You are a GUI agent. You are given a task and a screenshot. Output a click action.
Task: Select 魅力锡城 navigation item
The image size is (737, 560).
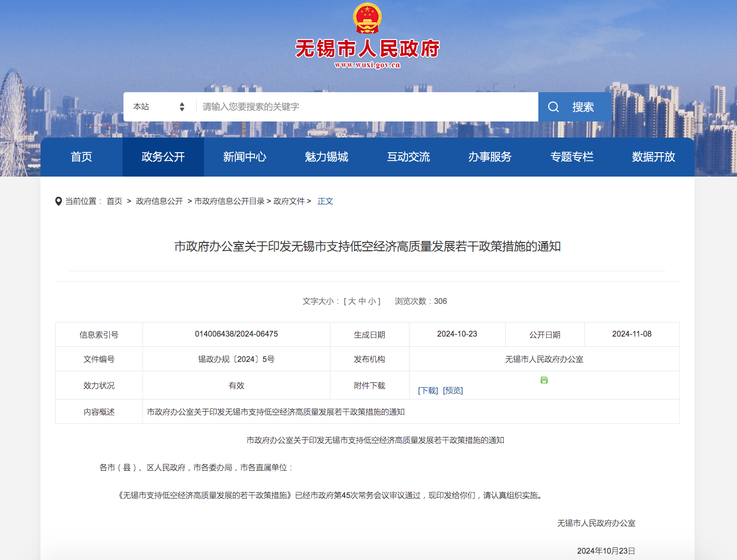(326, 157)
